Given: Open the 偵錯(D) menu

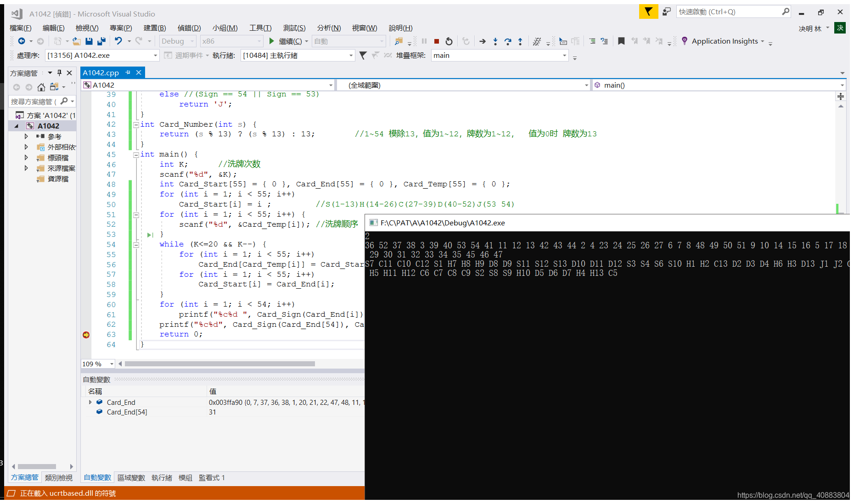Looking at the screenshot, I should coord(189,28).
